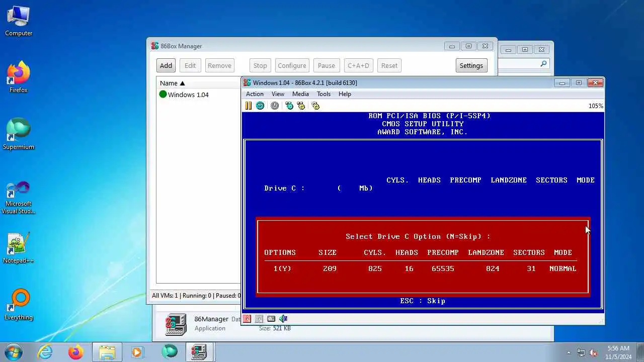This screenshot has height=362, width=644.
Task: Click the Configure button in 86Box Manager
Action: click(292, 65)
